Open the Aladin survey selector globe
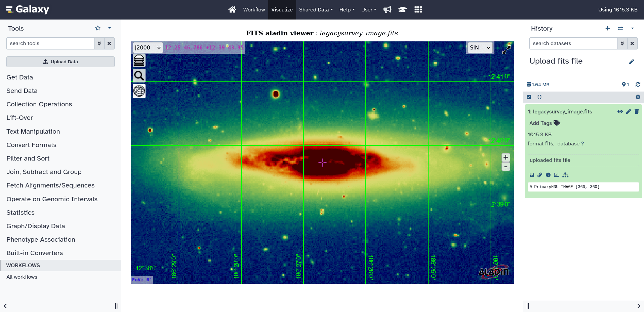The image size is (644, 312). [139, 91]
